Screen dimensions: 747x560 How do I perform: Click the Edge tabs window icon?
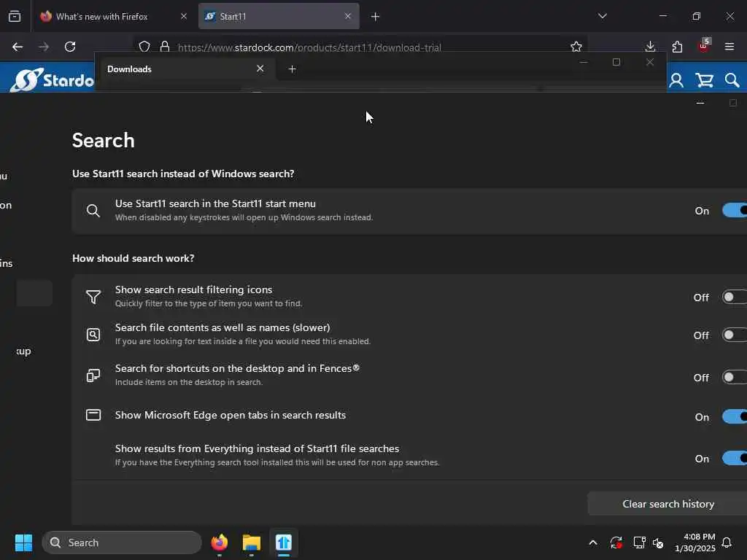(93, 415)
